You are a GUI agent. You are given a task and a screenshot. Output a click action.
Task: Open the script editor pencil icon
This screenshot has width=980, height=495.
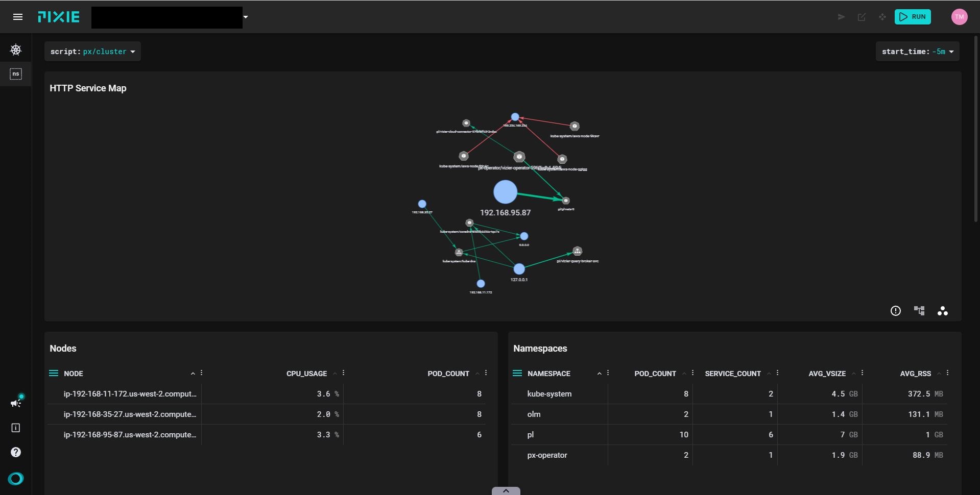coord(862,17)
